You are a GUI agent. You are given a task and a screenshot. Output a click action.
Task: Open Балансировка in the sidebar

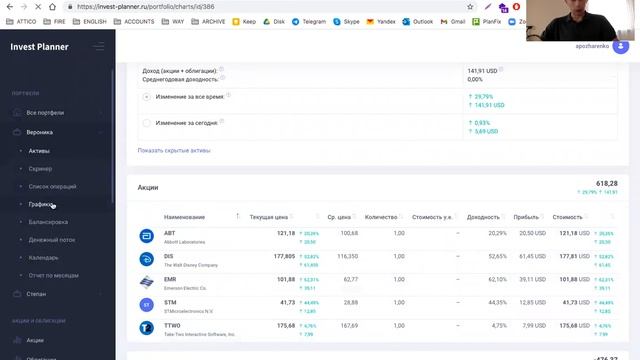point(48,222)
